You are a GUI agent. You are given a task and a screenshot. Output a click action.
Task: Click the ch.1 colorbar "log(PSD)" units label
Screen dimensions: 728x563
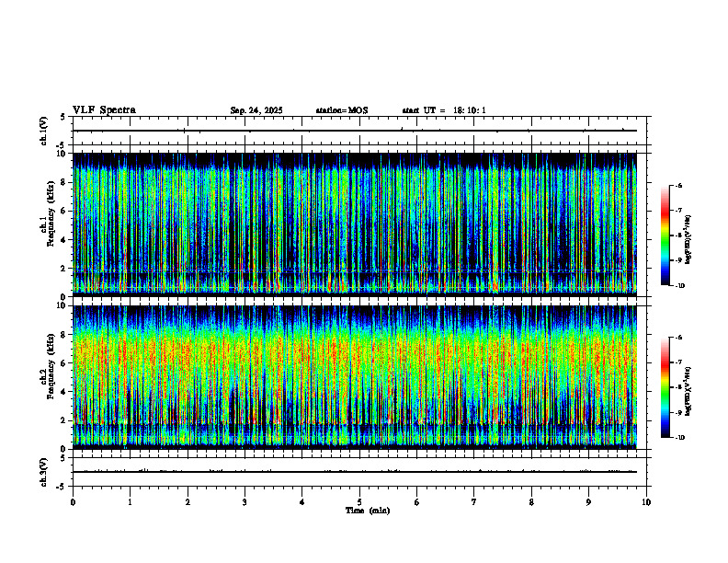pyautogui.click(x=688, y=240)
